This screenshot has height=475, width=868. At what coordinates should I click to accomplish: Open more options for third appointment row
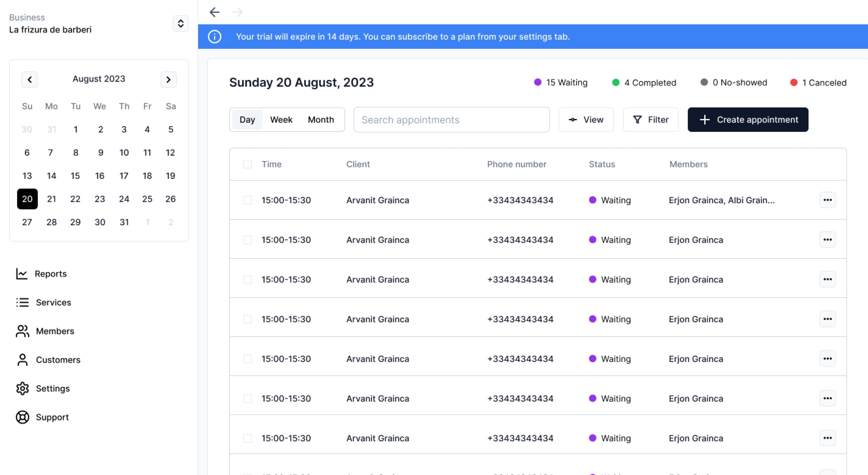pyautogui.click(x=827, y=279)
